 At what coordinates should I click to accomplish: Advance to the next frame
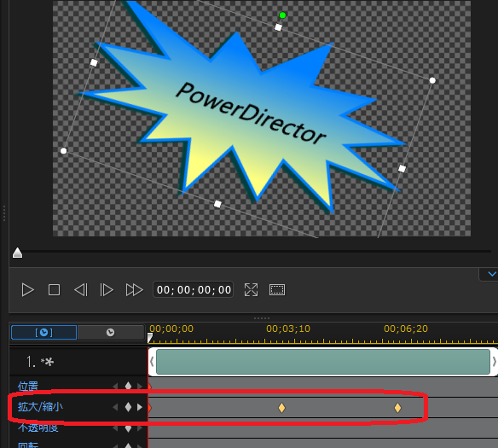[x=107, y=290]
